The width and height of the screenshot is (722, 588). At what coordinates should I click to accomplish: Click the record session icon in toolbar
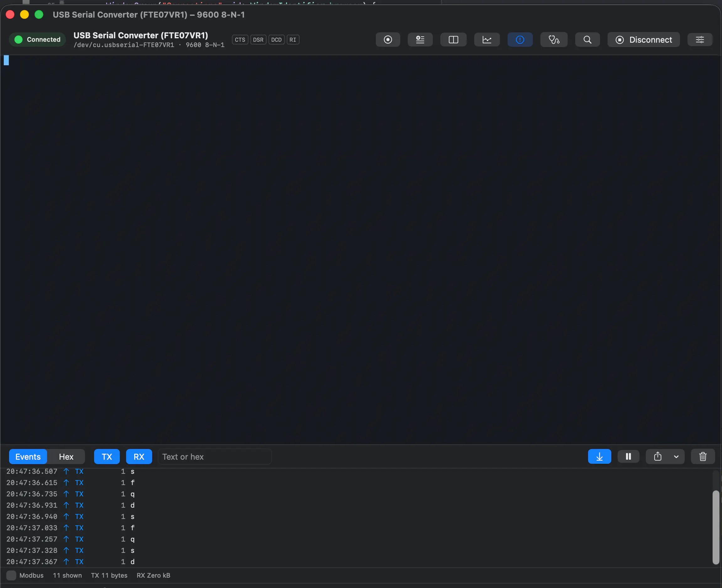(x=388, y=40)
